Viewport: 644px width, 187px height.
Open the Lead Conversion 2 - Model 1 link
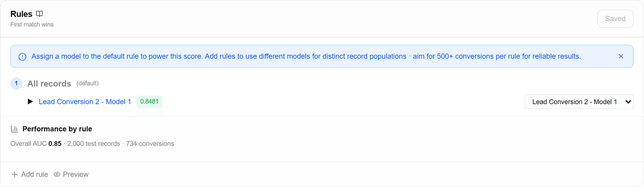click(x=85, y=102)
